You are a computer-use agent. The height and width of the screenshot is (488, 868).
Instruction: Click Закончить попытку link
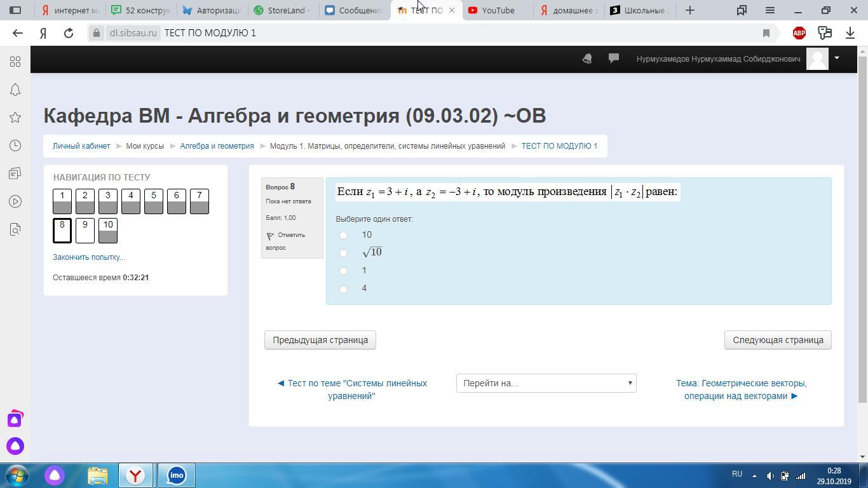[89, 257]
